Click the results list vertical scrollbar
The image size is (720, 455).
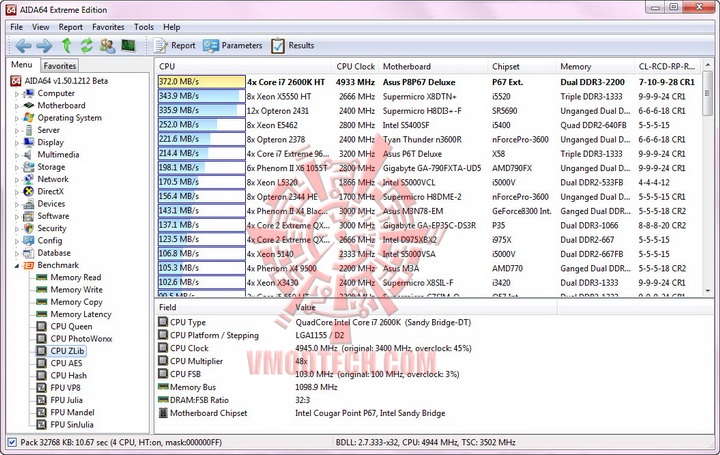tap(707, 179)
